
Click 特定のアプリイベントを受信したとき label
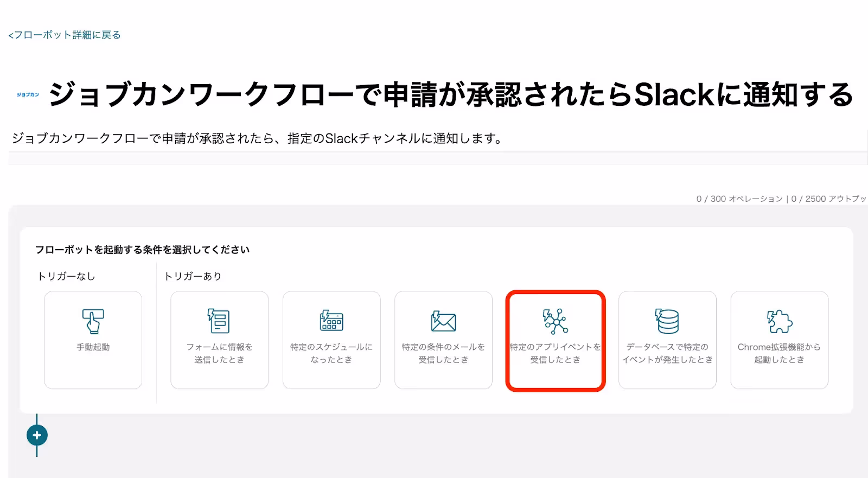click(x=556, y=353)
